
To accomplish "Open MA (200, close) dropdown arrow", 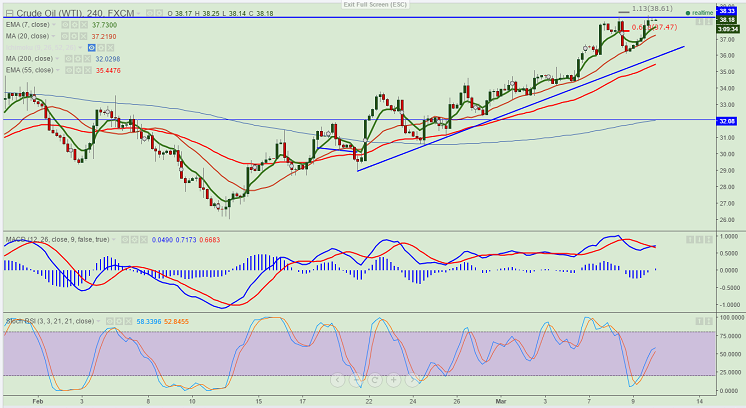I will [57, 59].
